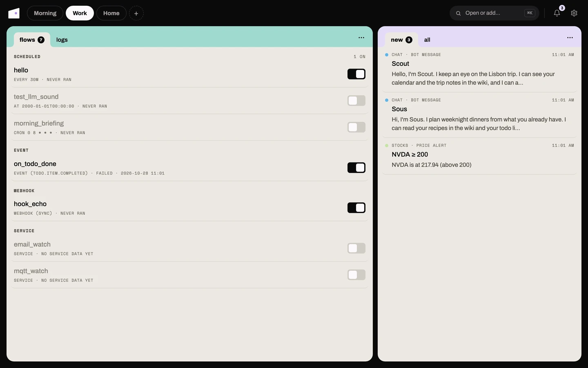
Task: Switch to the logs tab
Action: [x=62, y=40]
